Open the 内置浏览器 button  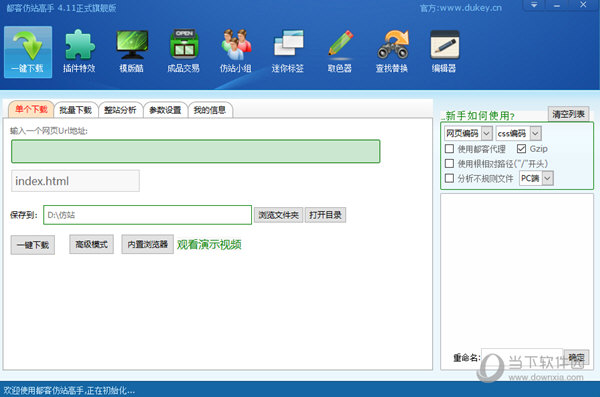pos(148,244)
